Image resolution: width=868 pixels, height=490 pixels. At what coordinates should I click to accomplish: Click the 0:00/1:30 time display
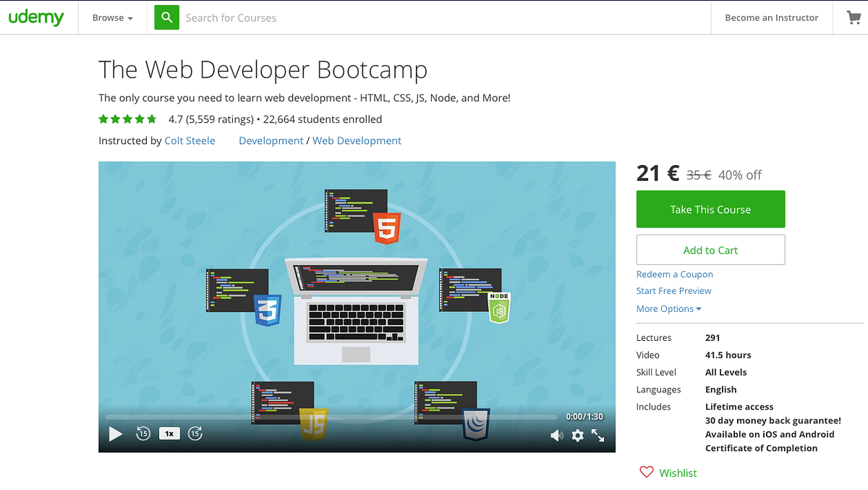coord(584,417)
